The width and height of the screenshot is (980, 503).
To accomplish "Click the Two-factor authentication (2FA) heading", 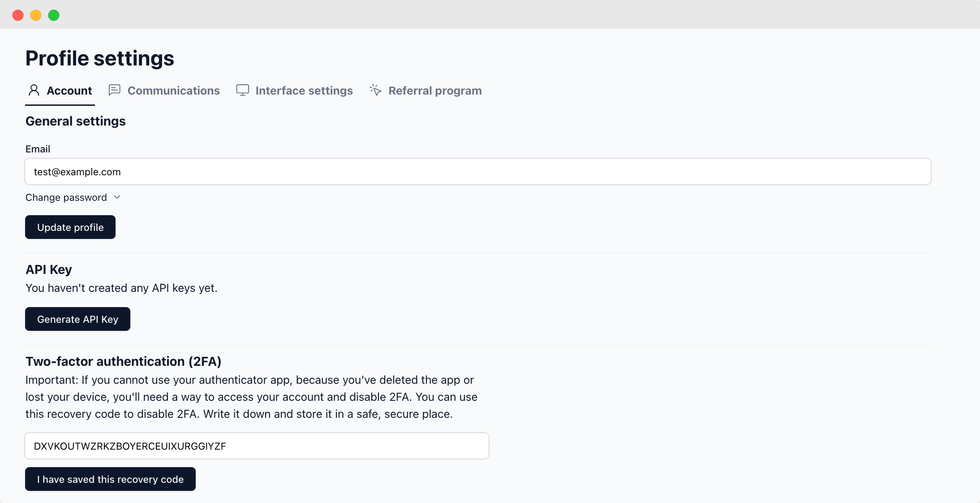I will 123,361.
